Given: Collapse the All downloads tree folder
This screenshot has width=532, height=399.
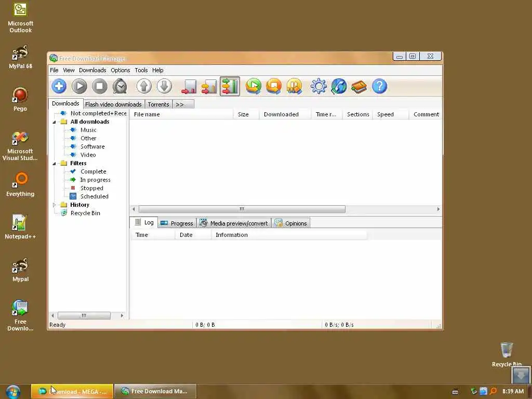Looking at the screenshot, I should click(x=54, y=122).
